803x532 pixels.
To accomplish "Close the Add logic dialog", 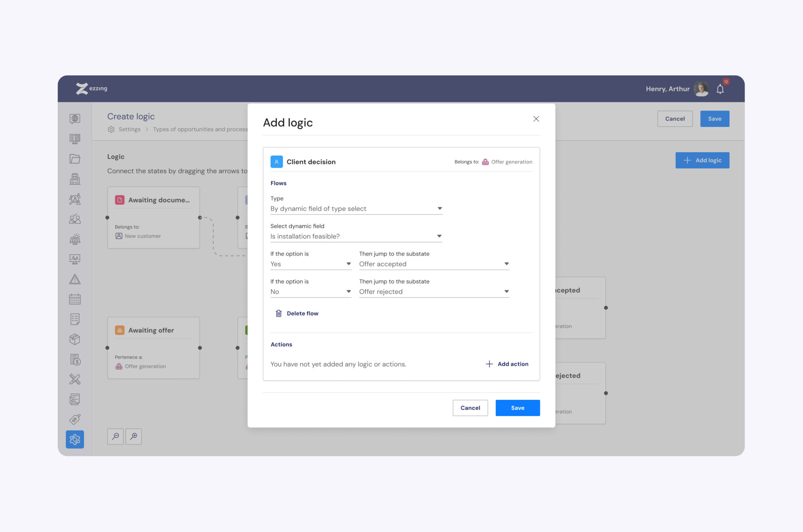I will [x=536, y=119].
